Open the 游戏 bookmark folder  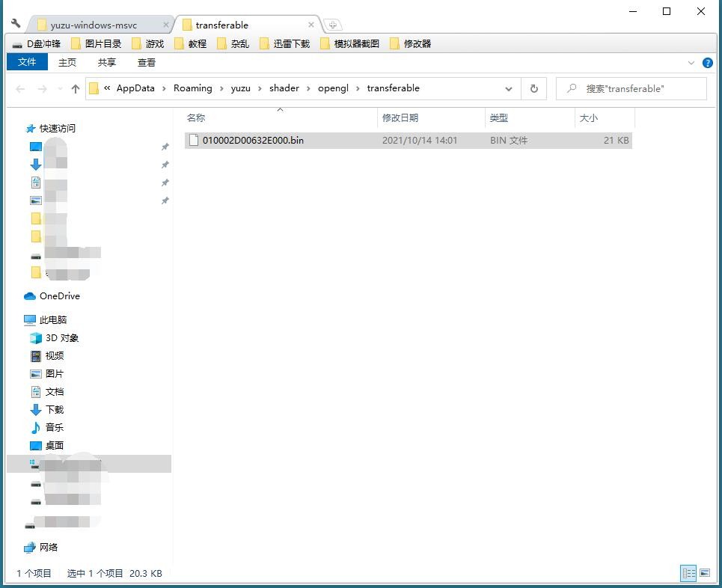point(148,43)
